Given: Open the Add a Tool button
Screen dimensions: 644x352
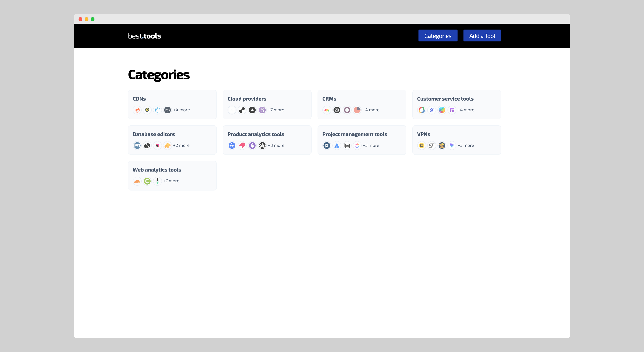Looking at the screenshot, I should (482, 35).
